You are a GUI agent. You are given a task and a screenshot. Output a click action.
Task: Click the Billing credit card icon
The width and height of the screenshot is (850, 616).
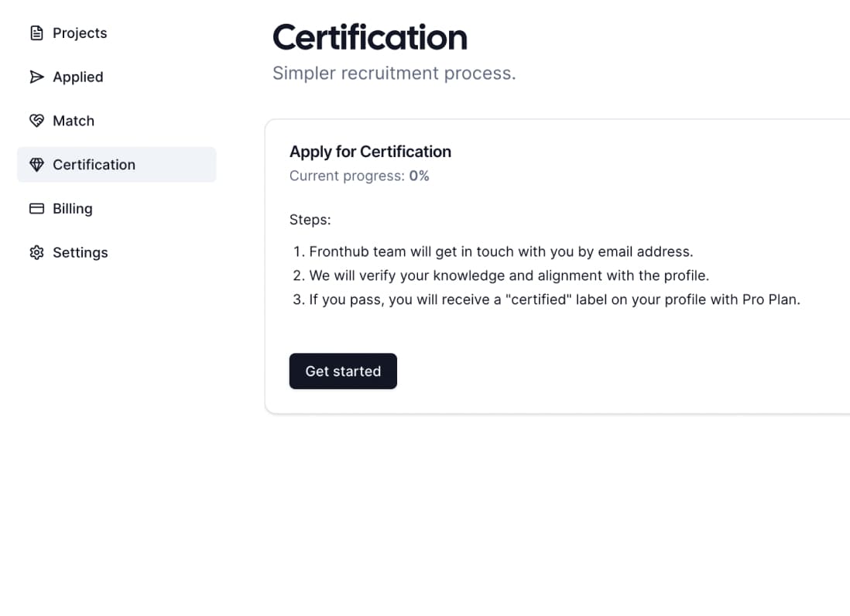[x=36, y=209]
